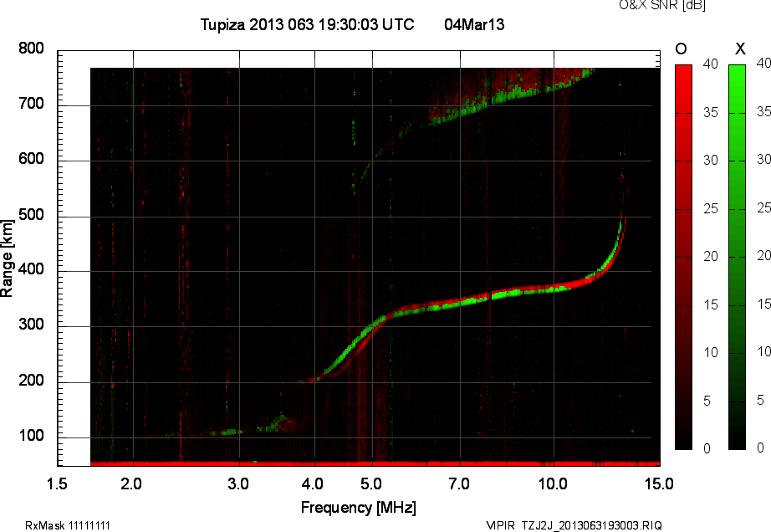
Task: Click the "0" label on red O colorbar
Action: click(707, 448)
